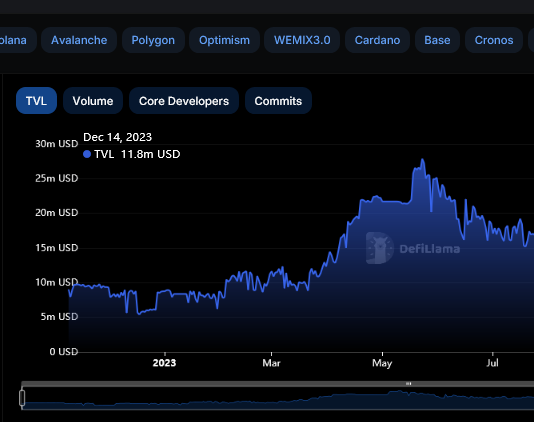This screenshot has height=422, width=534.
Task: Click the TVL peak near late May
Action: coord(423,159)
